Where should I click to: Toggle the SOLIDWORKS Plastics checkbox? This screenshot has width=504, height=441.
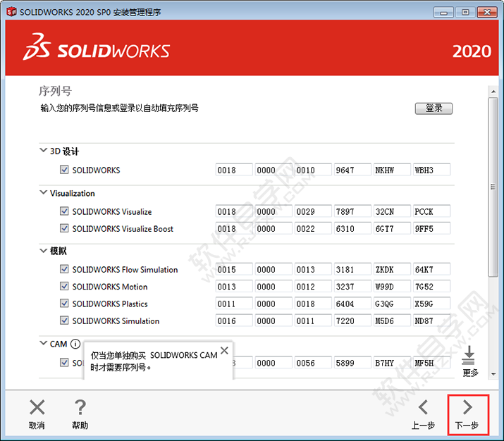tap(64, 304)
